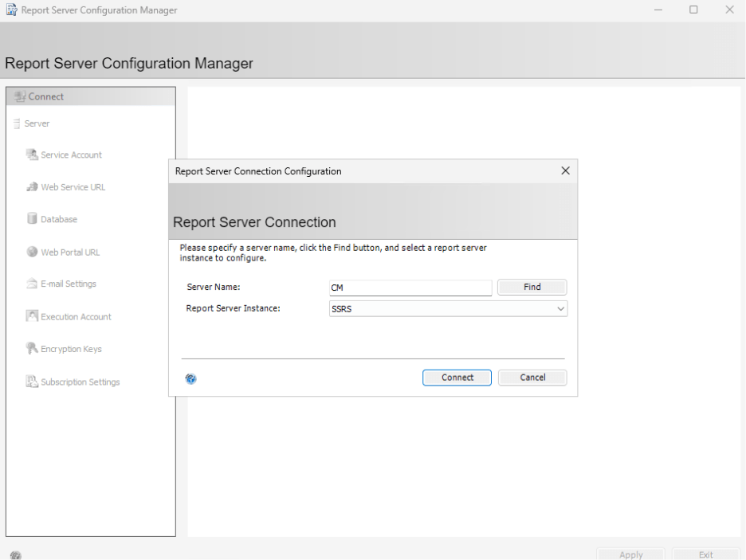Open the Web Portal URL icon
This screenshot has width=746, height=560.
pos(32,252)
